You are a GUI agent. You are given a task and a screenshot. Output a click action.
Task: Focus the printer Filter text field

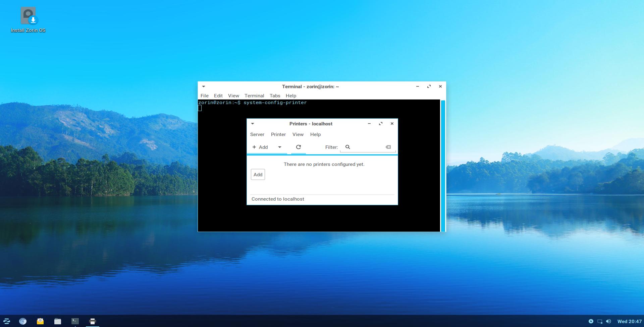[x=367, y=147]
